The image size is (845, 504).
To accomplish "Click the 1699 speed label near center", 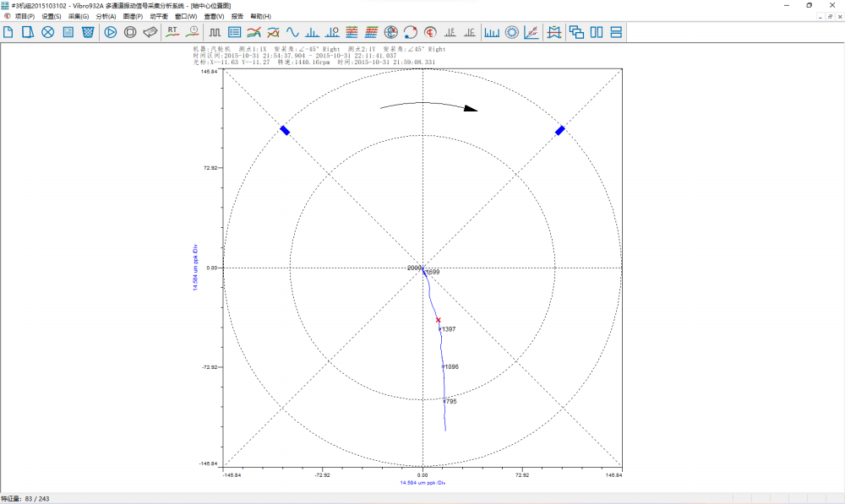I will click(433, 272).
